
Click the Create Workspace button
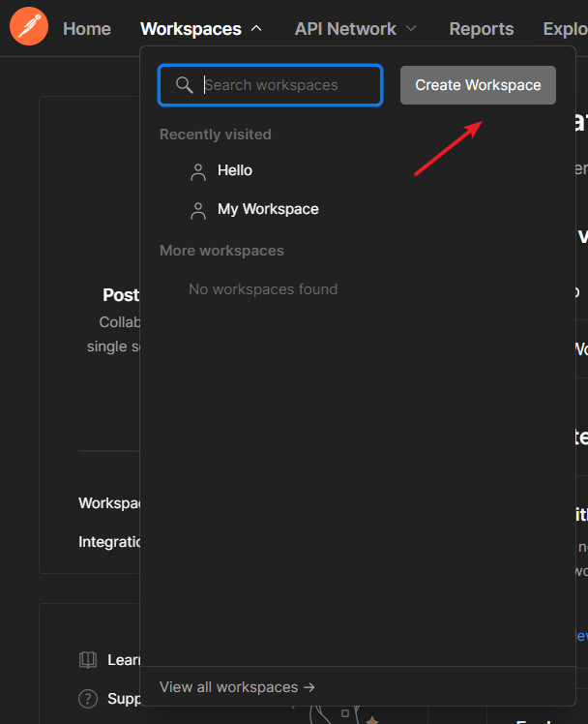(x=478, y=85)
